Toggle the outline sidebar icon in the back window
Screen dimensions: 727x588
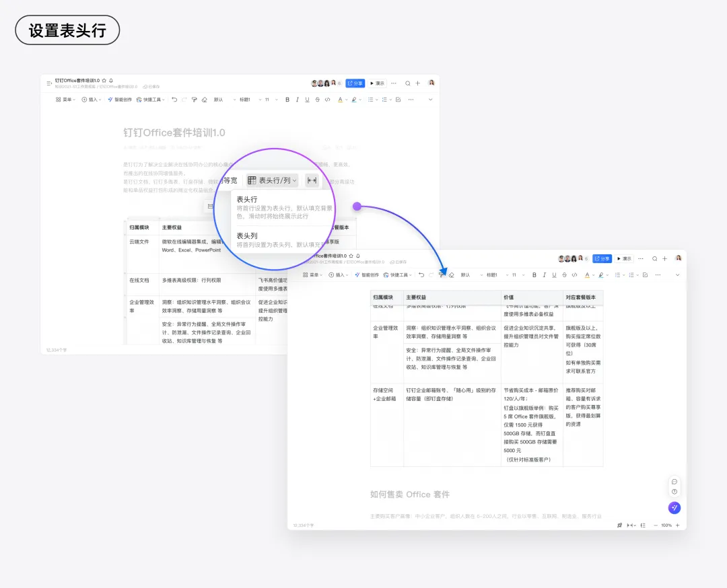click(49, 83)
